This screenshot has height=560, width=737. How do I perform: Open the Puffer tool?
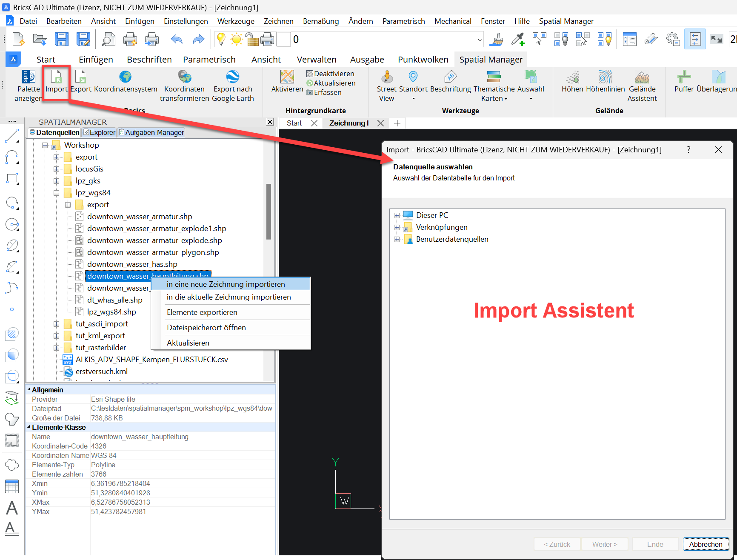[684, 83]
